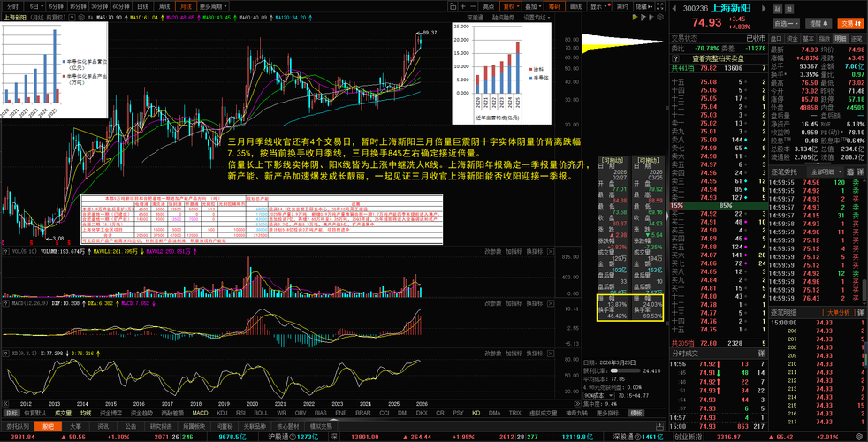Screen dimensions: 868x442
Task: Toggle 模板 template button at indicator bar end
Action: 636,413
